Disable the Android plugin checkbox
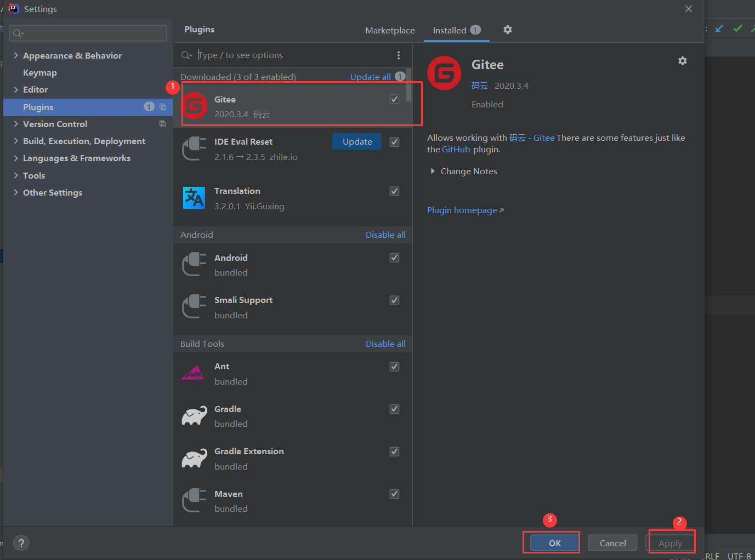 point(394,258)
